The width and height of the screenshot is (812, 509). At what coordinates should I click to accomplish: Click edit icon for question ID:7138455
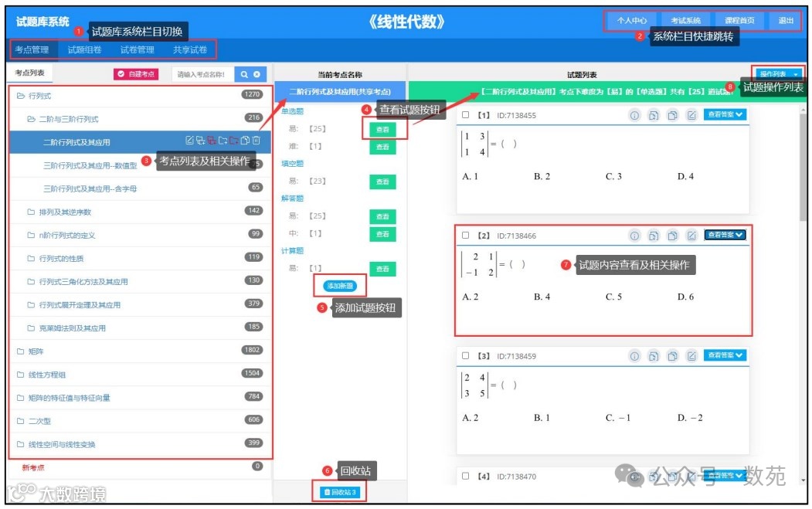pos(691,115)
